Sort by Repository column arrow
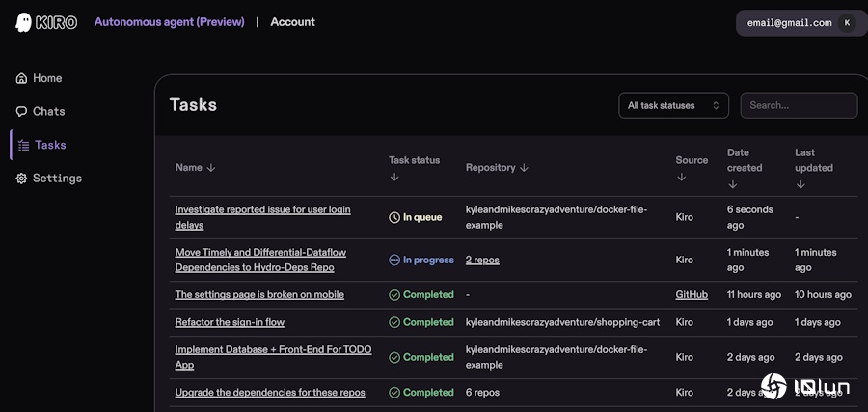Screen dimensions: 868x412 click(524, 168)
